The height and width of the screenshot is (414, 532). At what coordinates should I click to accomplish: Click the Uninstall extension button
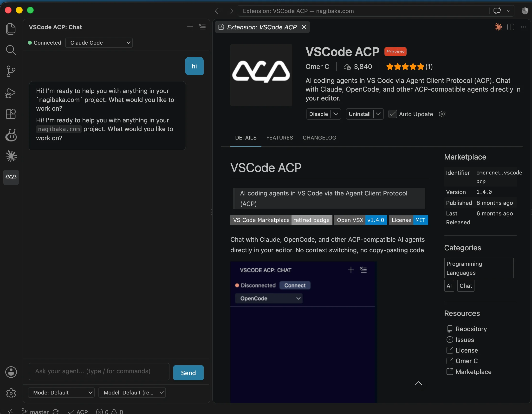pyautogui.click(x=360, y=114)
